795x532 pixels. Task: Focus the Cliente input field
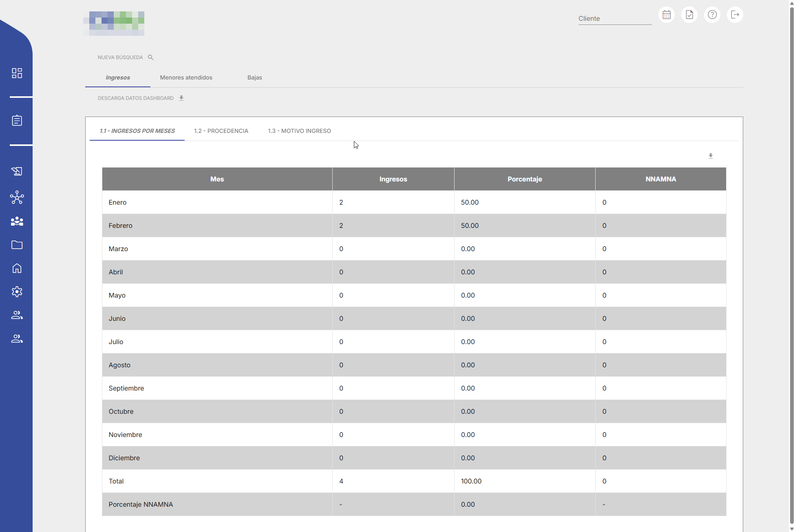pyautogui.click(x=614, y=19)
